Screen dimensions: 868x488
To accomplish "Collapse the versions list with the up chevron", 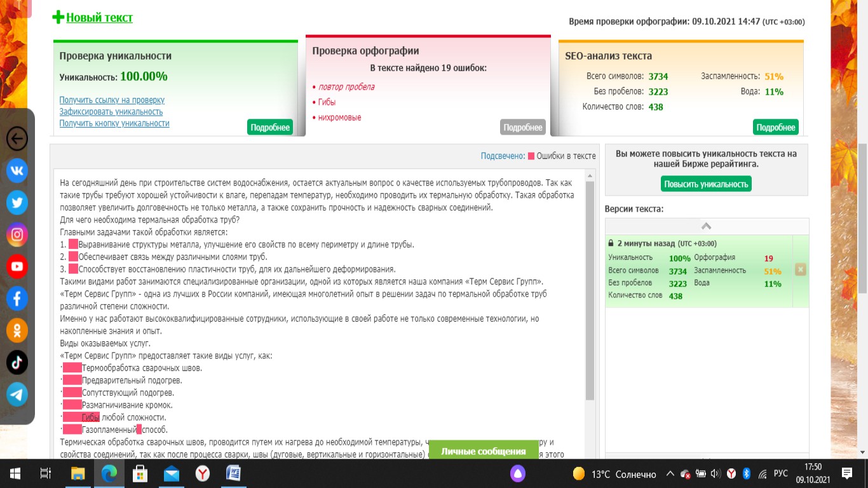I will tap(707, 226).
